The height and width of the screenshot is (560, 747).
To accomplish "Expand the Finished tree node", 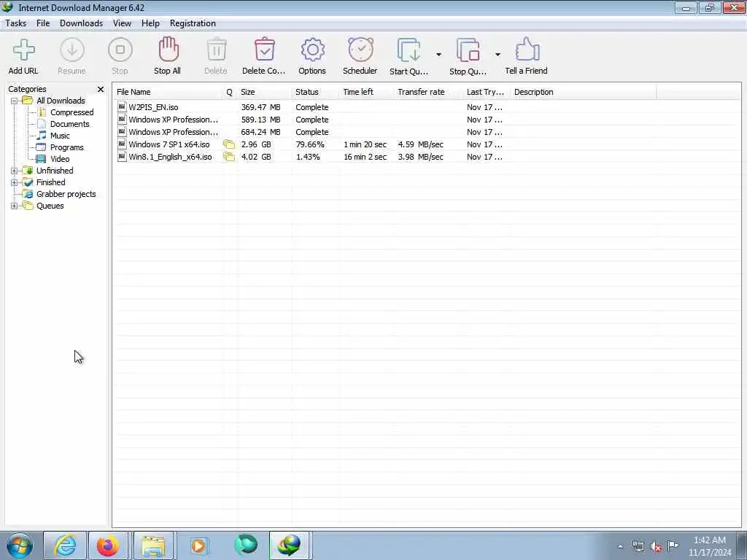I will point(15,183).
